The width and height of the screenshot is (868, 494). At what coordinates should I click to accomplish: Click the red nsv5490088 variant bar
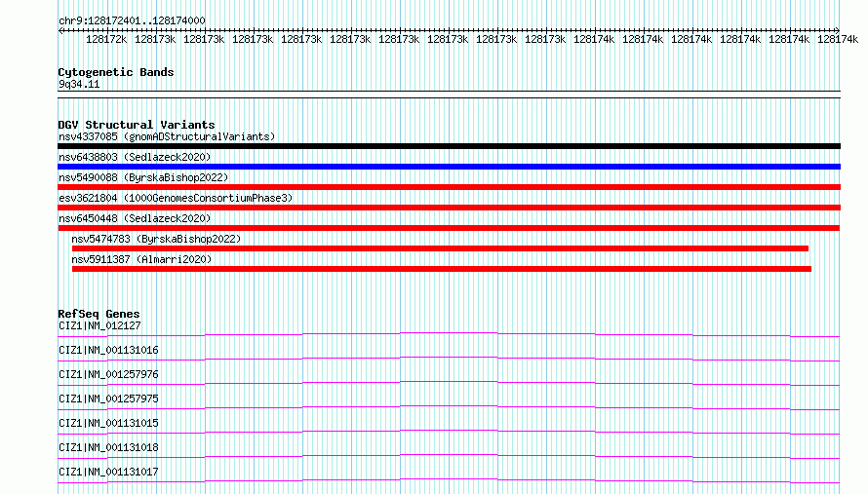pyautogui.click(x=449, y=187)
